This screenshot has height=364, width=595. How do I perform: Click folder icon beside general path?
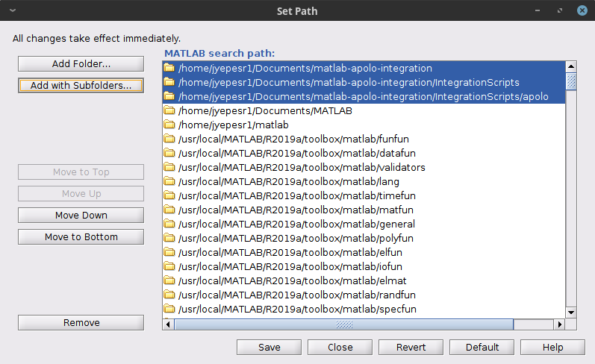[169, 223]
